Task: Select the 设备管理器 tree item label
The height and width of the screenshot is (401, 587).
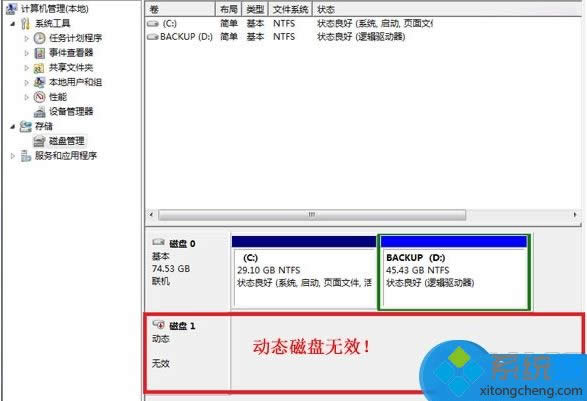Action: (71, 112)
